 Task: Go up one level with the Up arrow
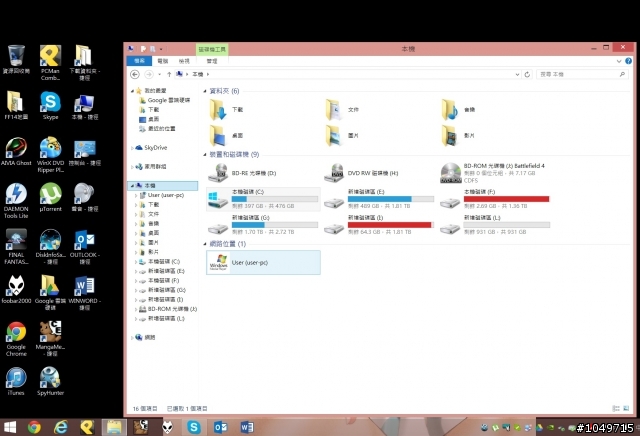click(169, 74)
